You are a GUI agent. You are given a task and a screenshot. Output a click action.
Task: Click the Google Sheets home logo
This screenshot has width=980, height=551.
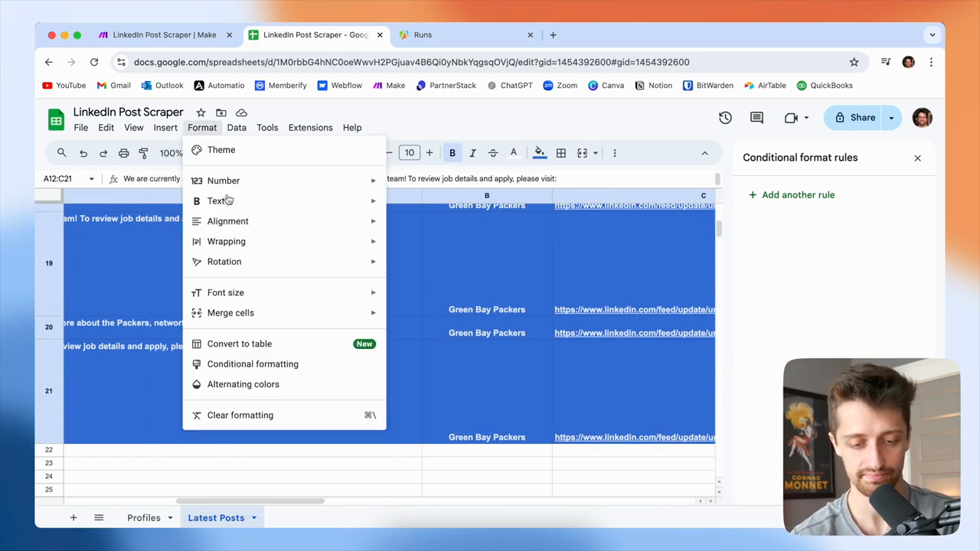(56, 120)
